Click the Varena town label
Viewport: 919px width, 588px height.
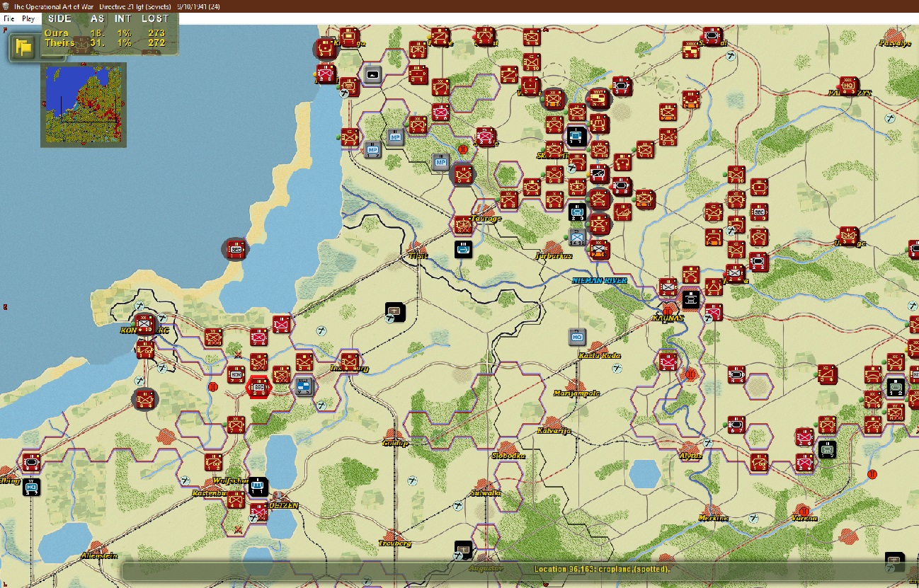[804, 519]
